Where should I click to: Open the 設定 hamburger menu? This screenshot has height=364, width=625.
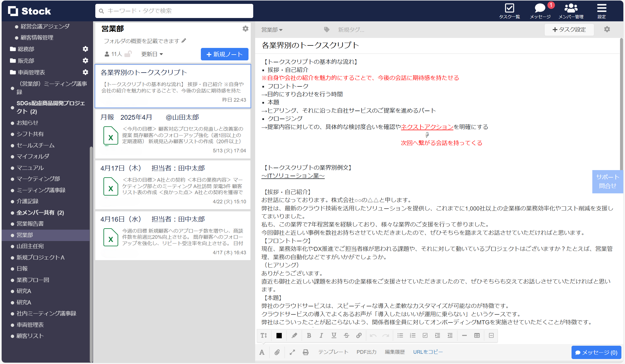601,11
